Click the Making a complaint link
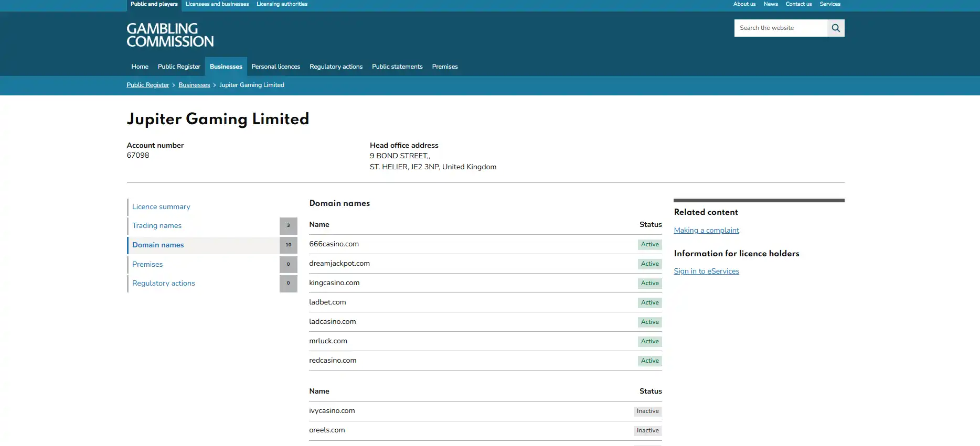 point(706,230)
